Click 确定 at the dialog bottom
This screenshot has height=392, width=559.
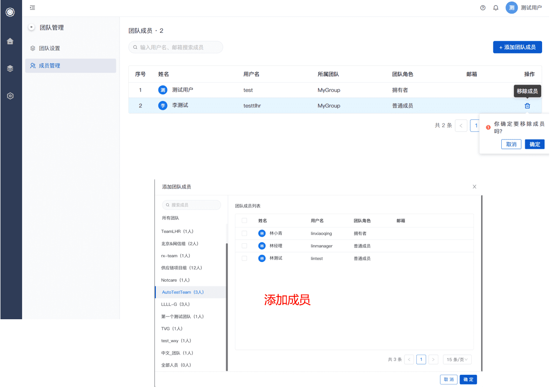click(x=468, y=379)
